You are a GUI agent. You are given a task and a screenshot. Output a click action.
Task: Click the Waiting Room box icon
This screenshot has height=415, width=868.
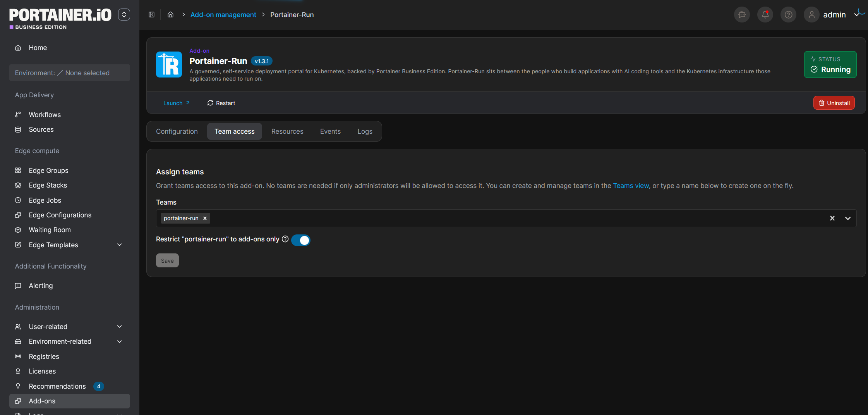pos(18,230)
